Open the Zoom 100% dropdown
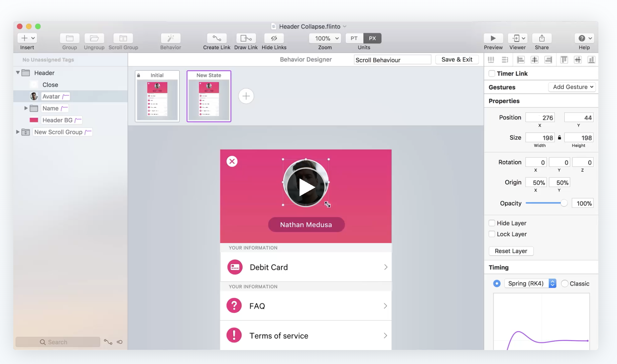The image size is (617, 364). pos(325,38)
